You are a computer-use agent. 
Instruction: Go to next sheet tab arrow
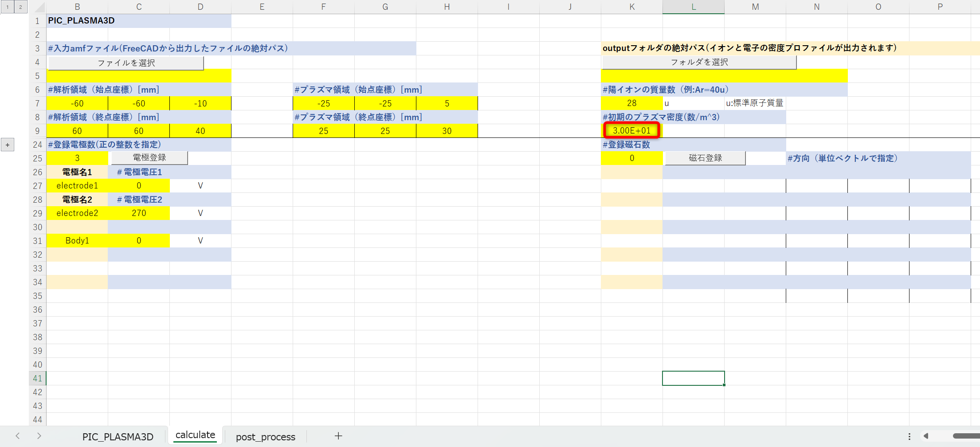39,436
